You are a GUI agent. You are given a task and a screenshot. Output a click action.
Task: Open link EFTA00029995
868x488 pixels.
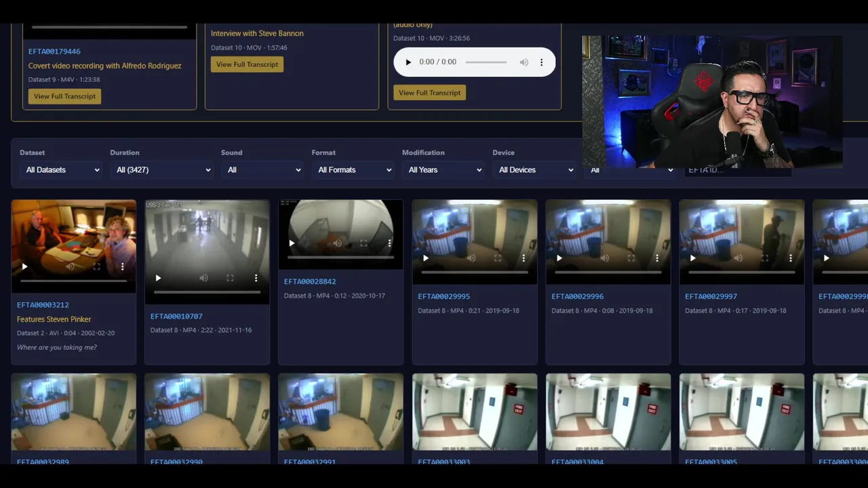pos(443,297)
